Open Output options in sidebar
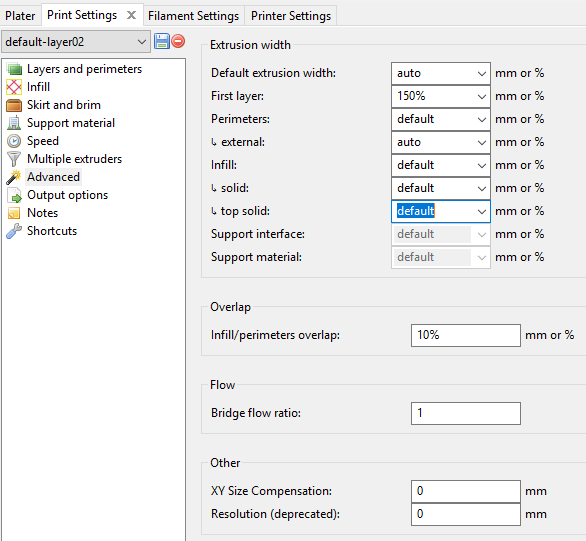This screenshot has height=541, width=586. click(67, 195)
